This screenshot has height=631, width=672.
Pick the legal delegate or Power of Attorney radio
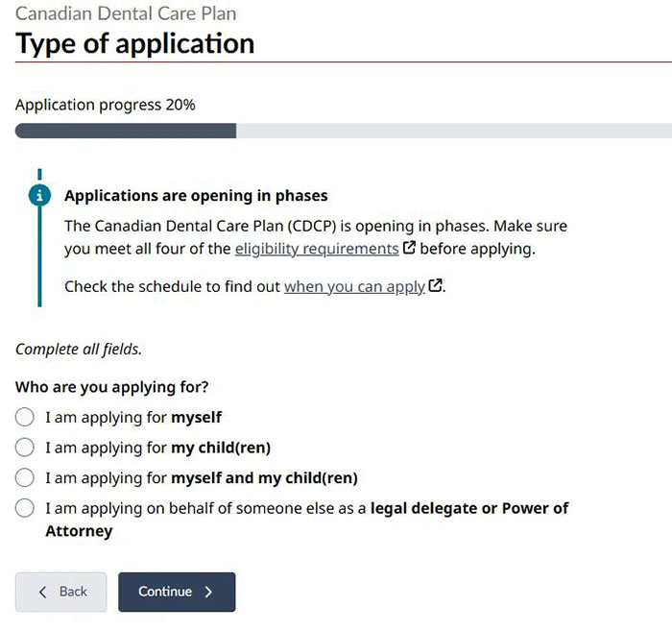[x=25, y=508]
